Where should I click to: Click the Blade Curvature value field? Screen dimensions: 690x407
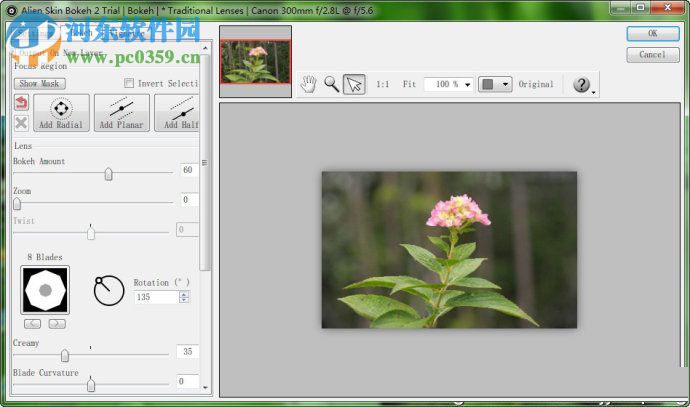point(188,381)
